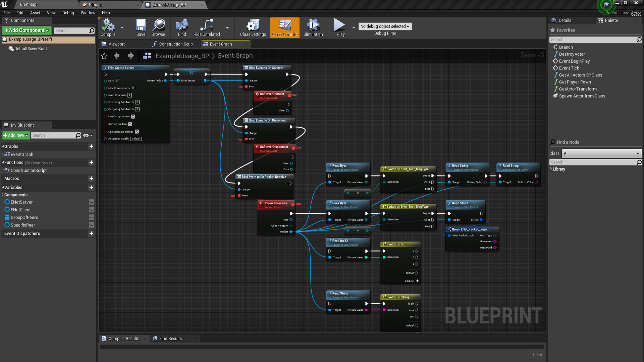Click Find a Node search field
This screenshot has width=644, height=362.
(x=596, y=162)
